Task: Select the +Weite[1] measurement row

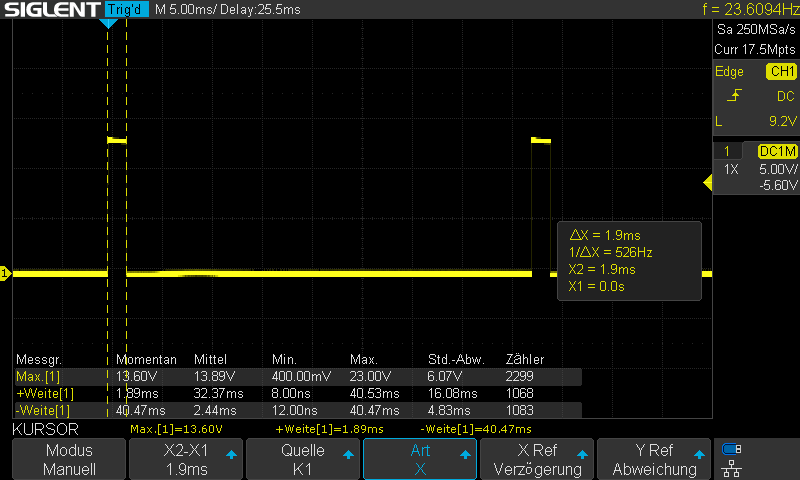Action: click(x=298, y=393)
